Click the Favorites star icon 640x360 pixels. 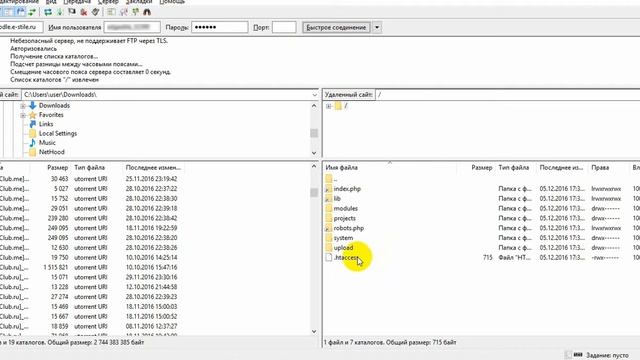click(33, 115)
